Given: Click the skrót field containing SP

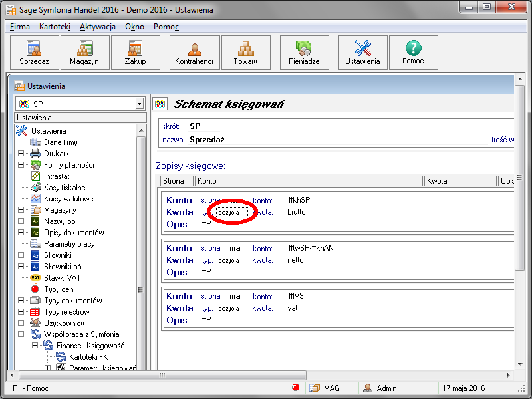Looking at the screenshot, I should tap(204, 126).
